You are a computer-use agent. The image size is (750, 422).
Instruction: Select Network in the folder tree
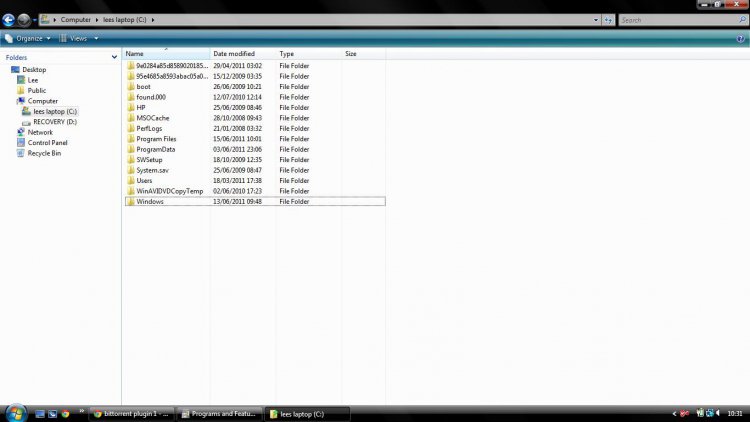coord(40,133)
